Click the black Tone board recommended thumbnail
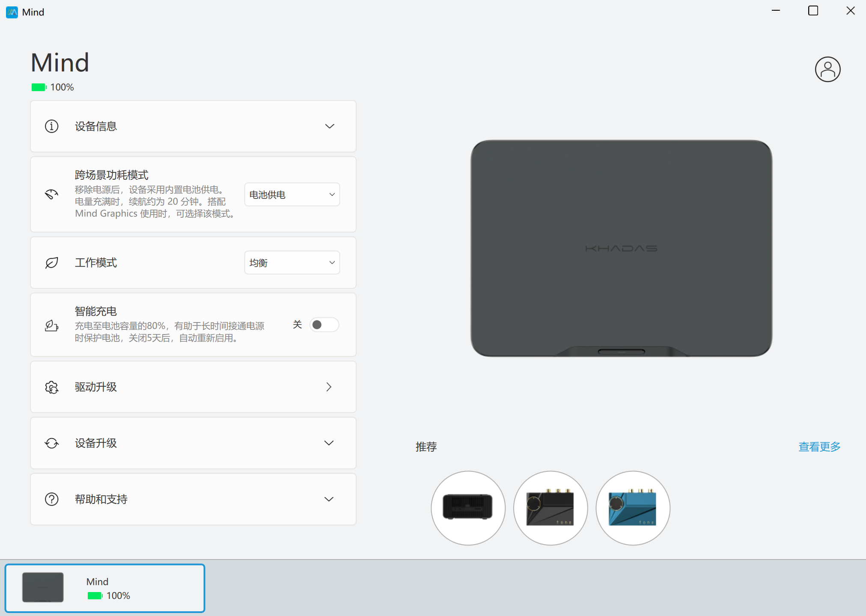The width and height of the screenshot is (866, 616). coord(551,508)
